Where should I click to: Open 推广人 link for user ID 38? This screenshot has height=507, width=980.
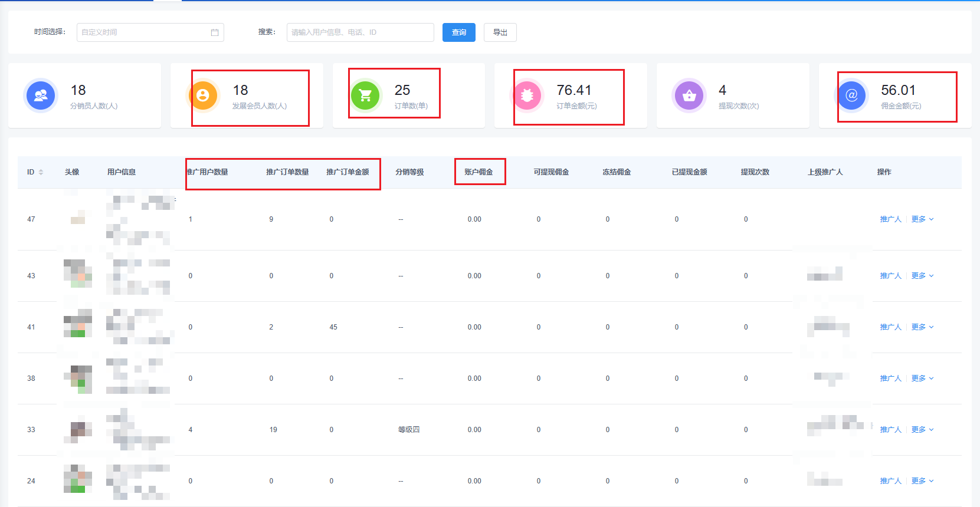(890, 378)
